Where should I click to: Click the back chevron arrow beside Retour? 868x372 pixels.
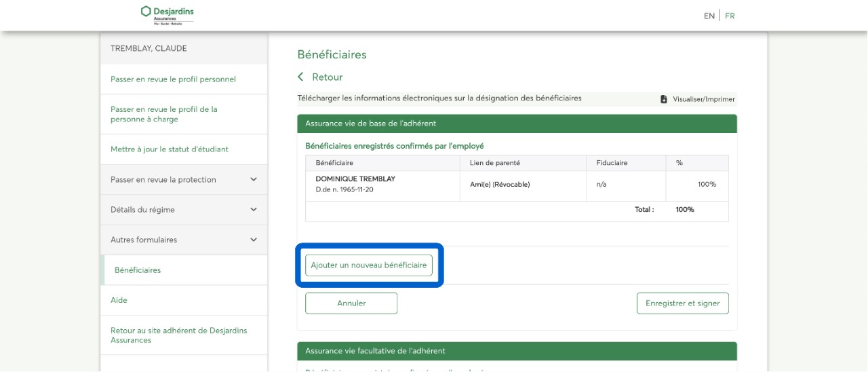point(301,77)
